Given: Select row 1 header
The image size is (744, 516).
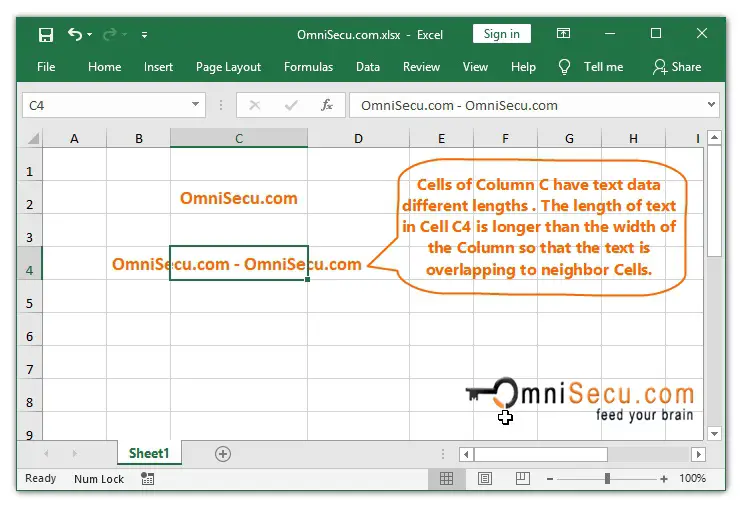Looking at the screenshot, I should [x=29, y=164].
